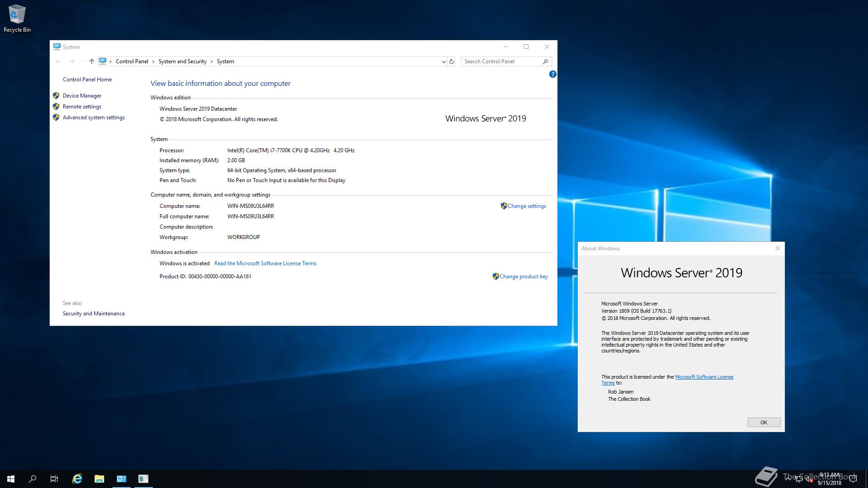Click the installed memory value 2.00 GB
The height and width of the screenshot is (488, 868).
pyautogui.click(x=236, y=160)
